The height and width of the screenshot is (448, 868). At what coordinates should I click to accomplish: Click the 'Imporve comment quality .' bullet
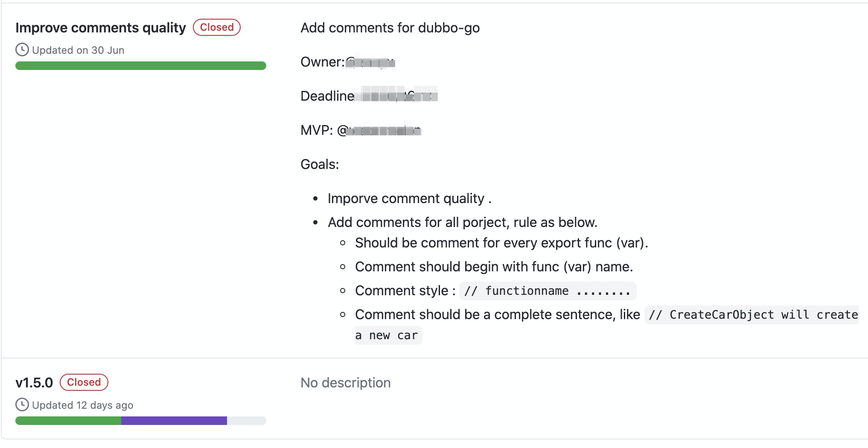(410, 199)
